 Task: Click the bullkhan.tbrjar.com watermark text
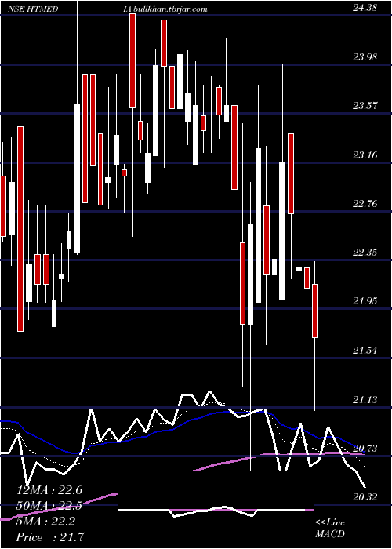click(x=170, y=9)
